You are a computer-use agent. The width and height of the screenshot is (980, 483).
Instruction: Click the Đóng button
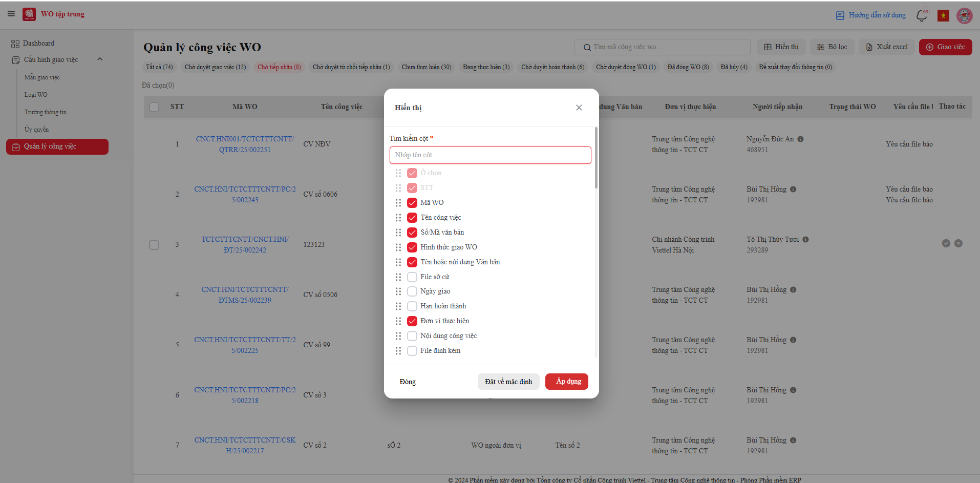(x=408, y=382)
